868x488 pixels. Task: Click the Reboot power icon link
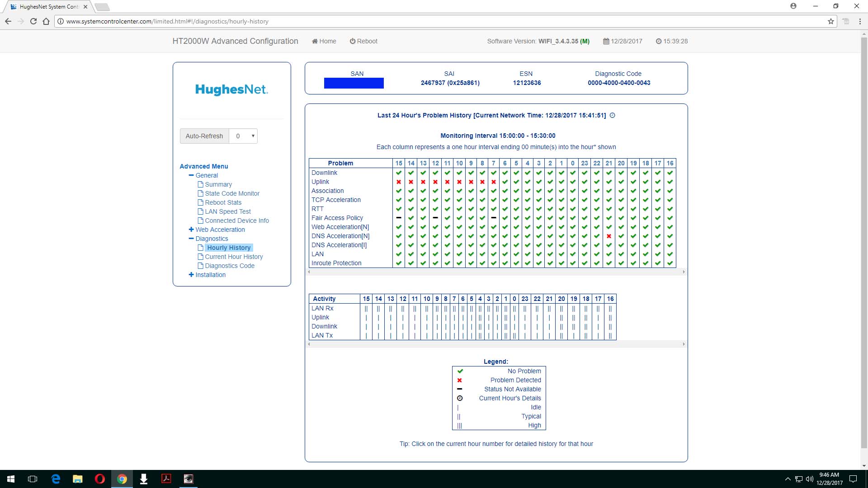click(x=363, y=41)
